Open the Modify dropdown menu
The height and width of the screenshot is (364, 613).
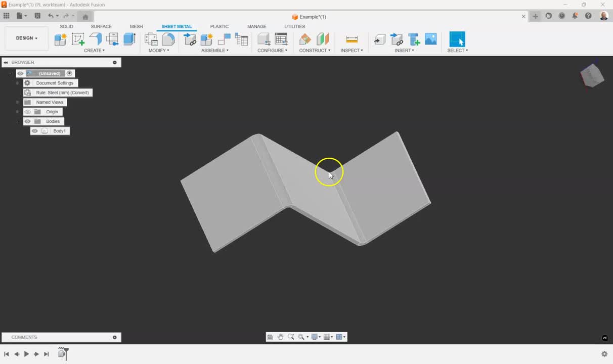159,50
